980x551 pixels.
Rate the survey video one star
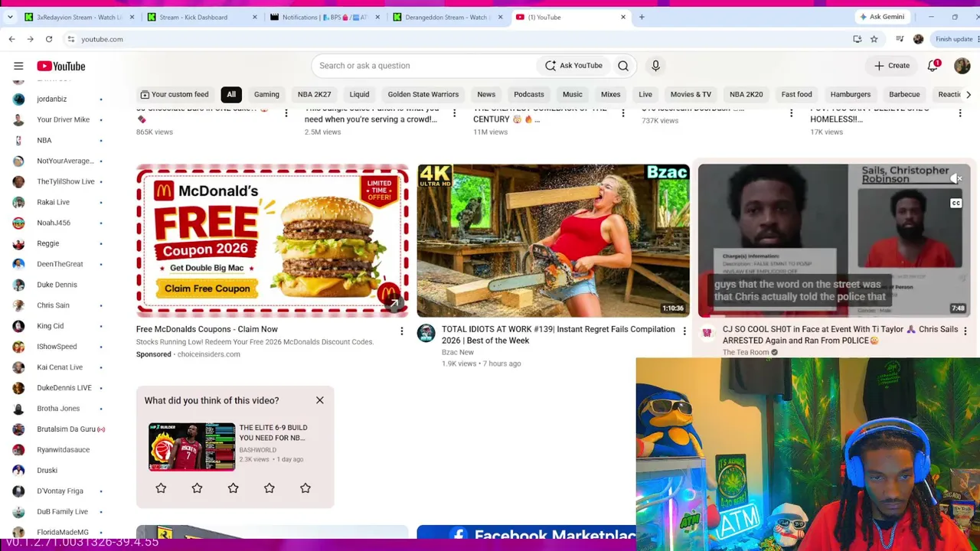pos(161,488)
